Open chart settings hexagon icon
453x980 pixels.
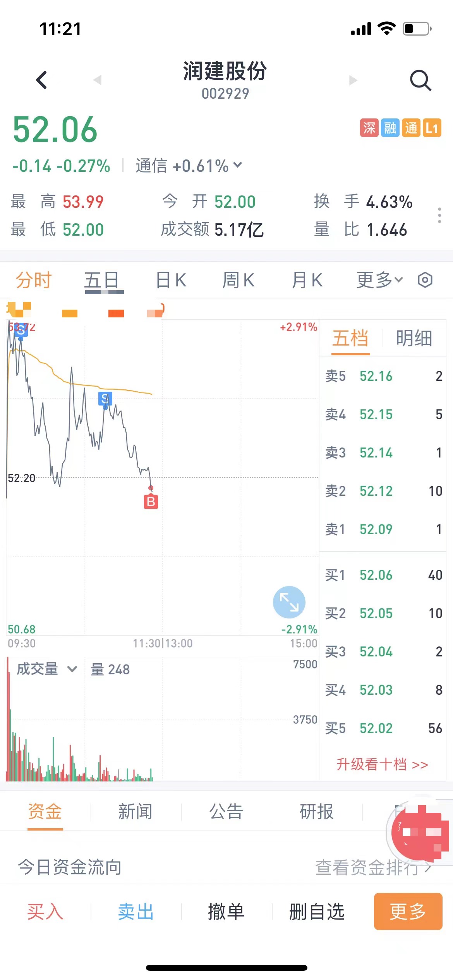tap(425, 280)
